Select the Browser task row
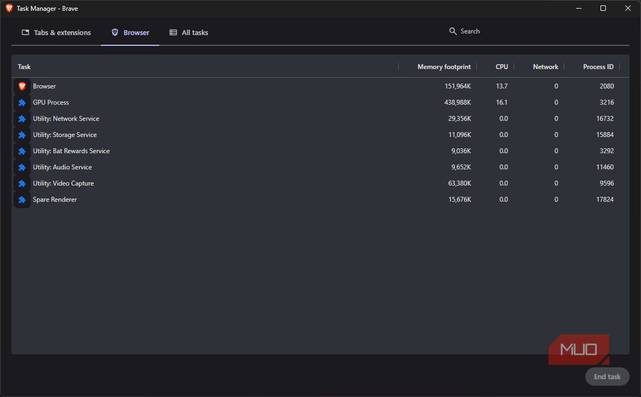This screenshot has width=641, height=397. pyautogui.click(x=320, y=86)
